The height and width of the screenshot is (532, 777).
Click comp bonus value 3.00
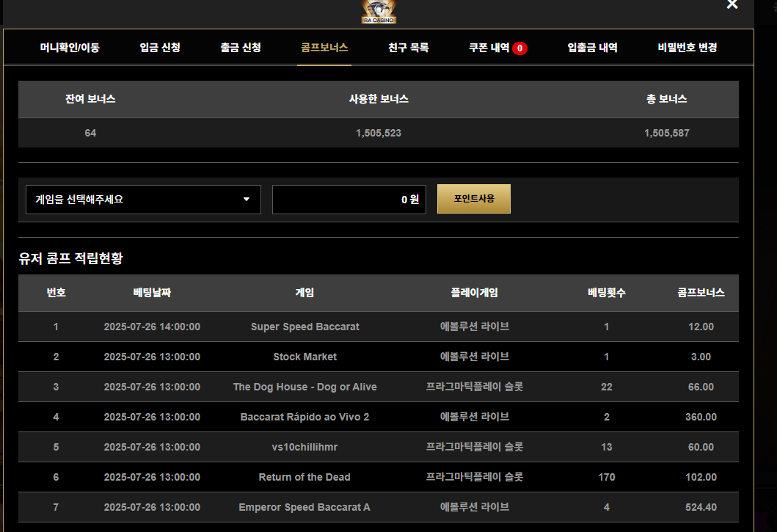pyautogui.click(x=701, y=357)
